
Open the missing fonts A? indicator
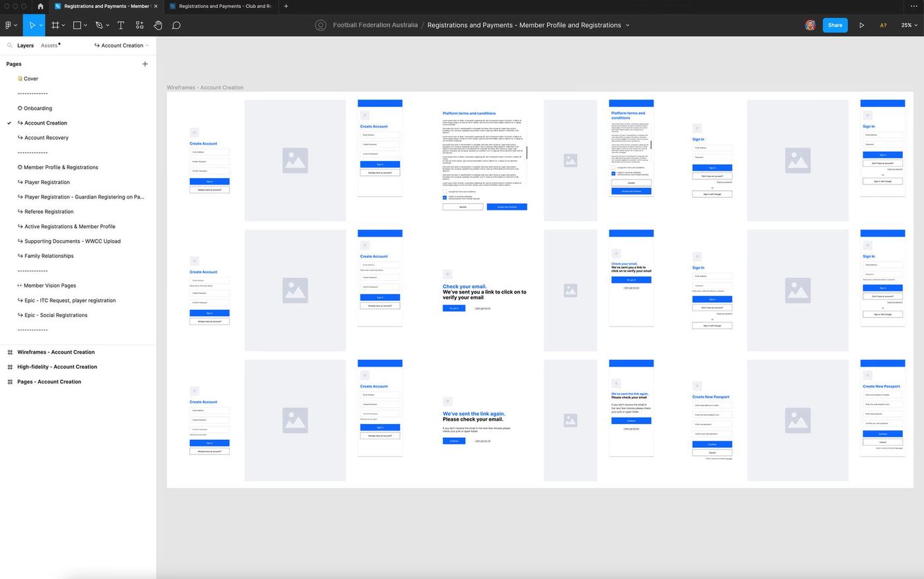click(x=883, y=25)
